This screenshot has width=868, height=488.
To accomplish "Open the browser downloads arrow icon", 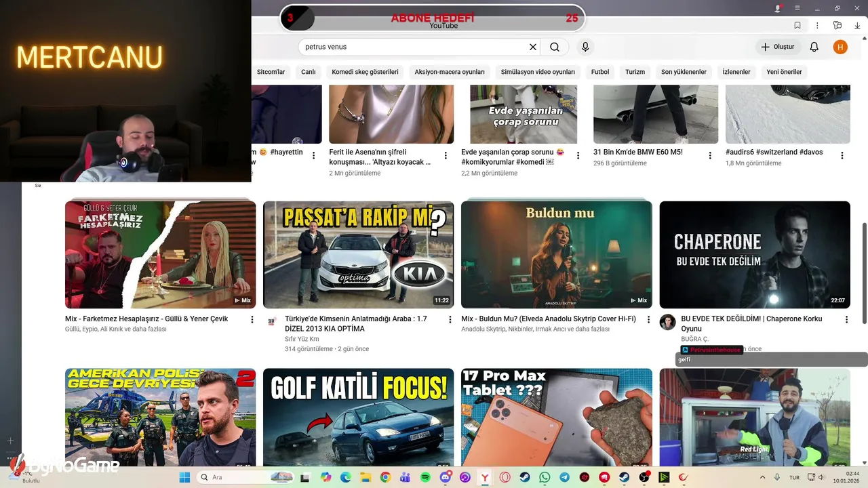I will tap(857, 25).
